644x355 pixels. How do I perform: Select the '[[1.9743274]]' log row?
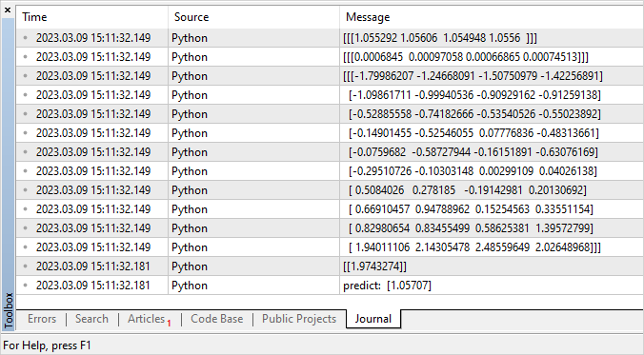point(330,266)
